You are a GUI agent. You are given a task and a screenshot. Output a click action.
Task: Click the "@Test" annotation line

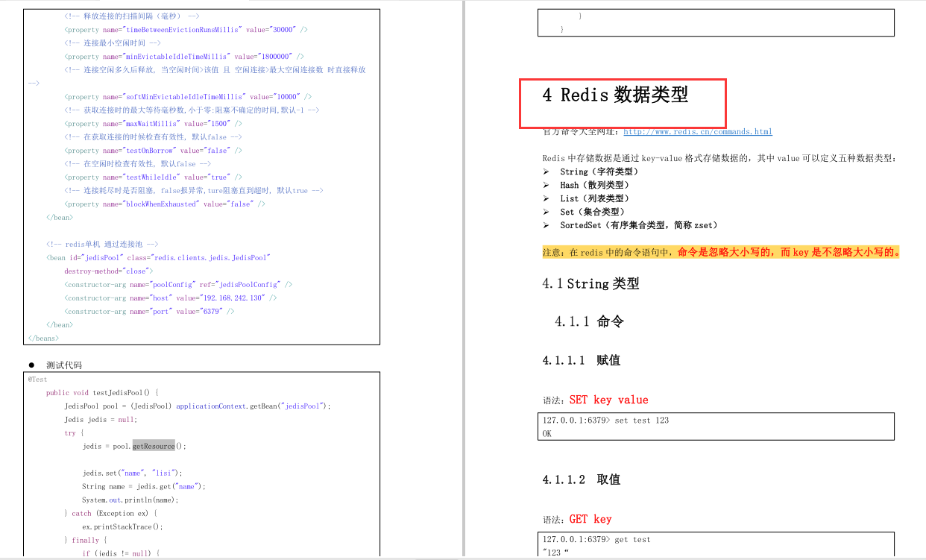point(37,380)
